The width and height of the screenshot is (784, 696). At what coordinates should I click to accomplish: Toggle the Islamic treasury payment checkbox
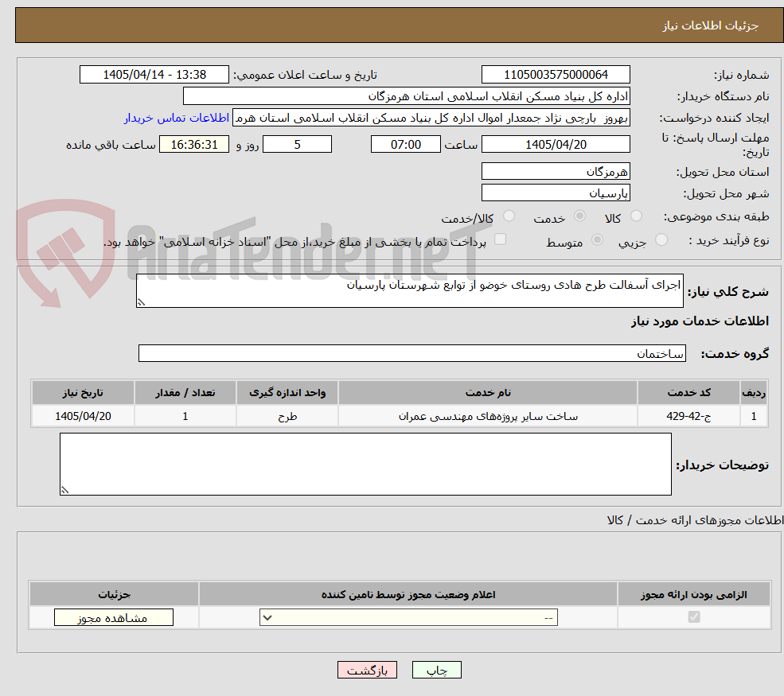500,239
